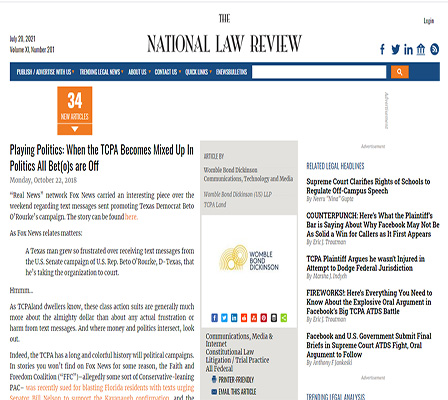The image size is (448, 400).
Task: Open Supreme Court Clarifies Rights of Schools headline
Action: (x=368, y=186)
